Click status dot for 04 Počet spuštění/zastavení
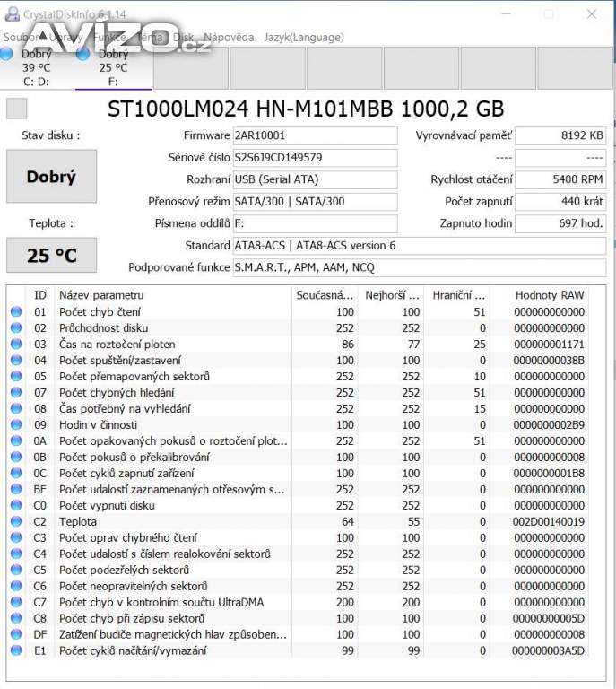Image resolution: width=616 pixels, height=689 pixels. click(x=16, y=361)
